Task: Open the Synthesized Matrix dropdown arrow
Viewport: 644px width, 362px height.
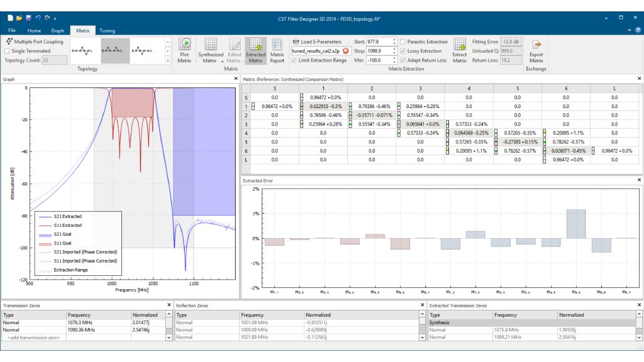Action: [x=222, y=60]
